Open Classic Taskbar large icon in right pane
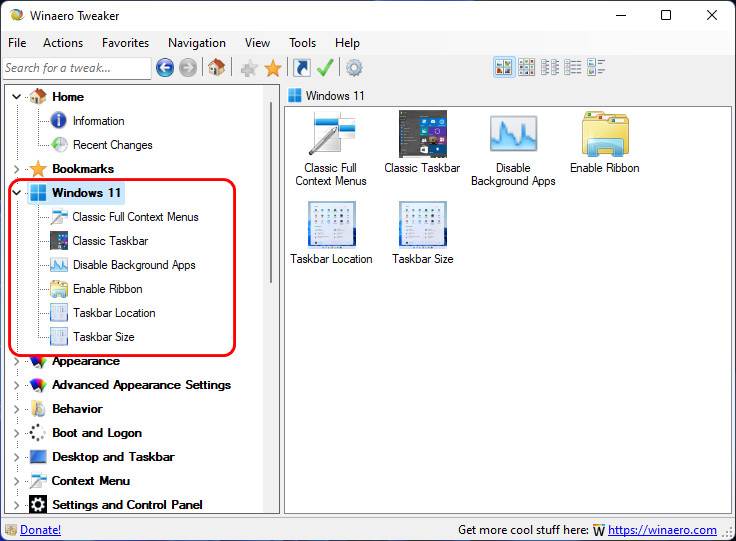The width and height of the screenshot is (736, 541). coord(422,143)
